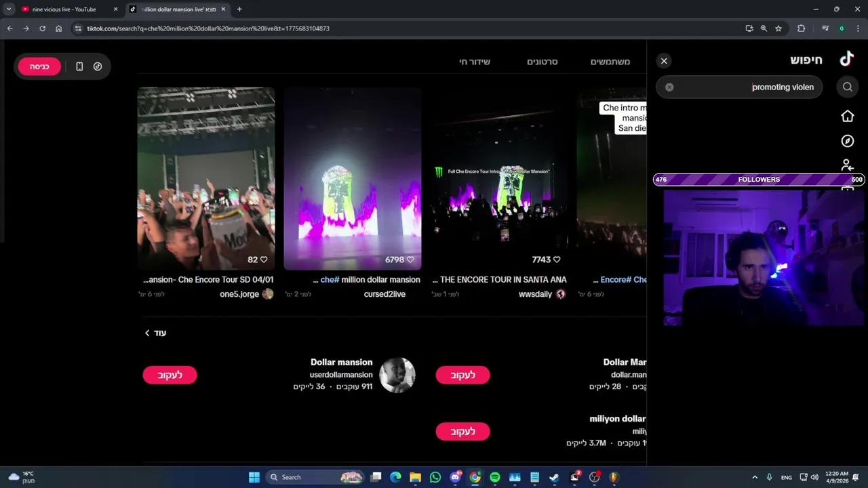Click the circular icon next to phone icon
Screen dimensions: 868x488
point(98,66)
